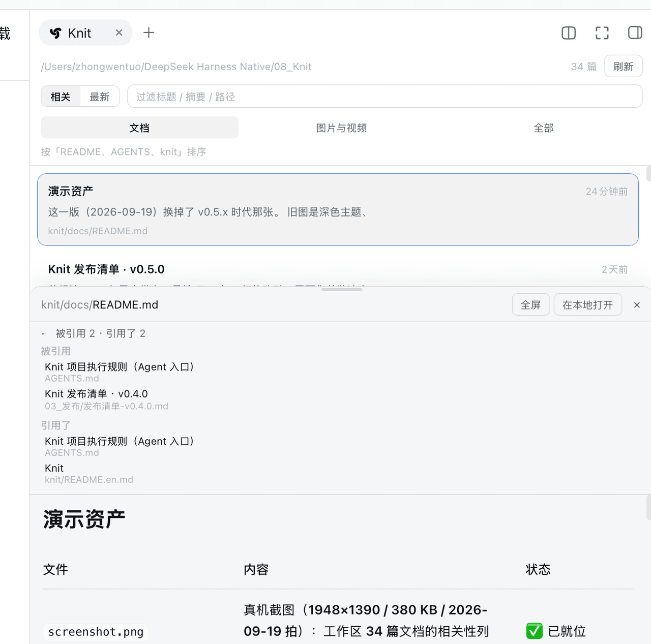Click the 内容 column header
651x644 pixels.
click(256, 569)
